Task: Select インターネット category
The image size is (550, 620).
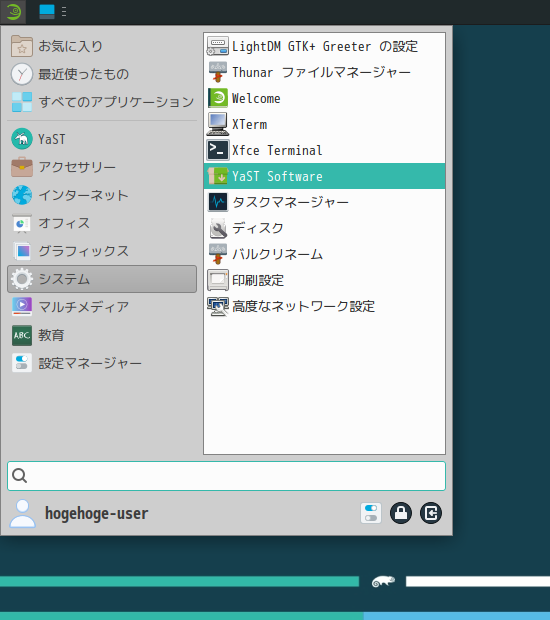Action: [102, 195]
